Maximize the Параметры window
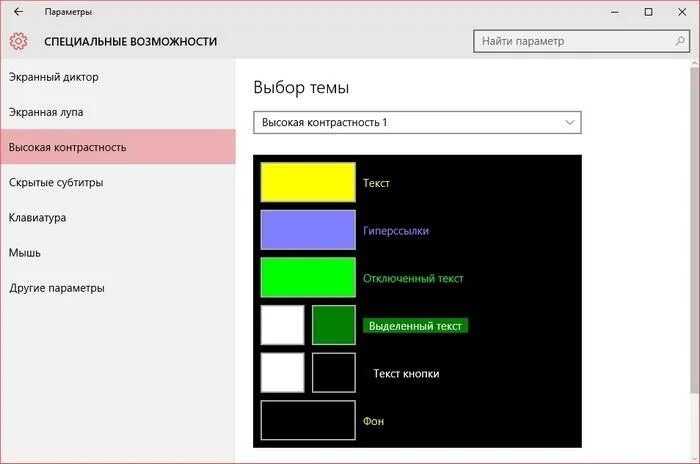This screenshot has height=464, width=700. [648, 12]
